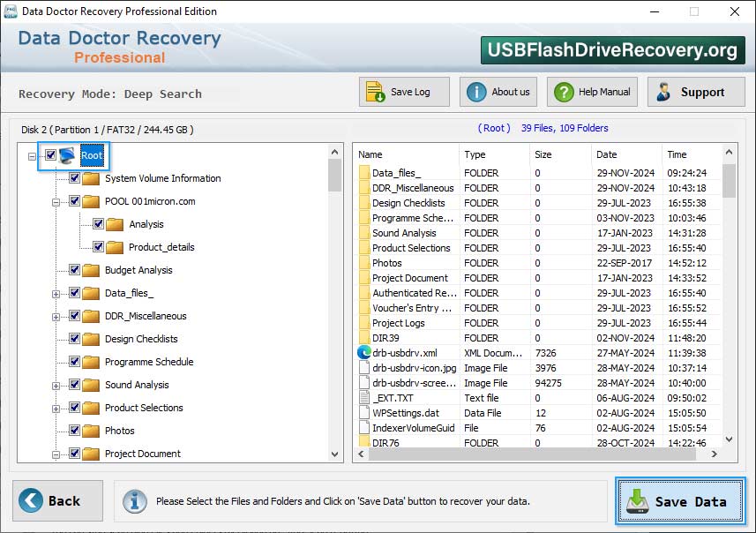The image size is (756, 533).
Task: Click the About us info icon
Action: click(476, 92)
